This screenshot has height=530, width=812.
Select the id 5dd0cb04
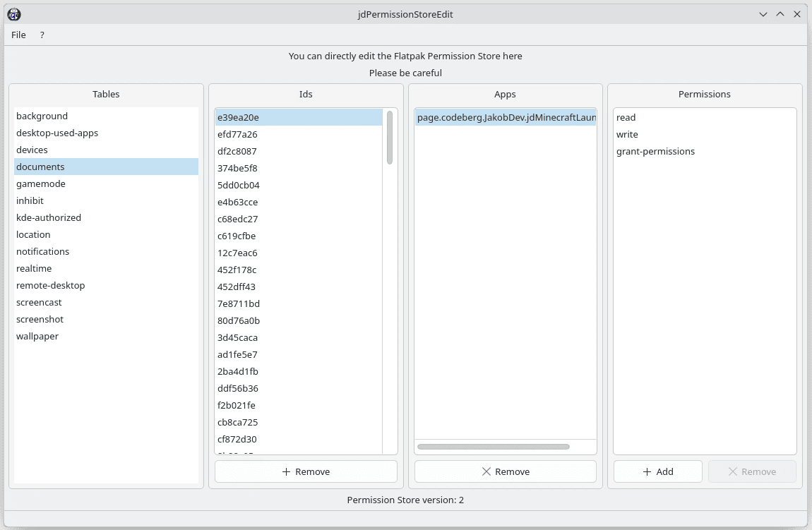coord(299,185)
